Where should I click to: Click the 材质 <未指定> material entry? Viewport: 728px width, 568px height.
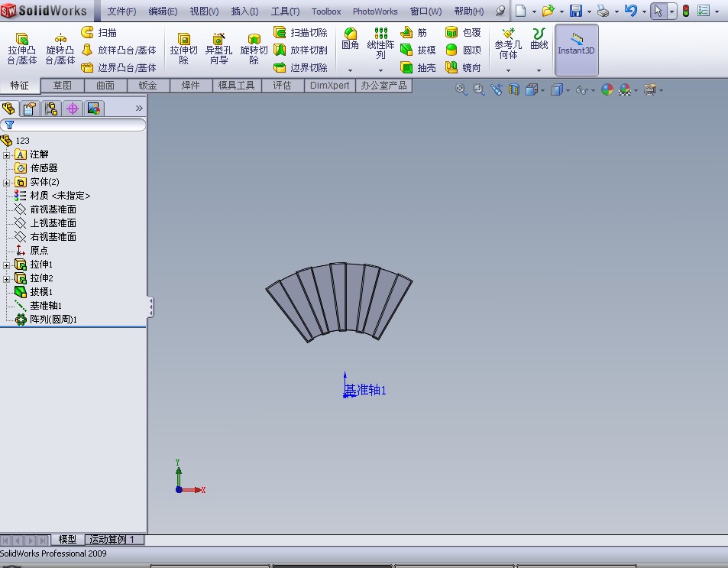click(52, 196)
